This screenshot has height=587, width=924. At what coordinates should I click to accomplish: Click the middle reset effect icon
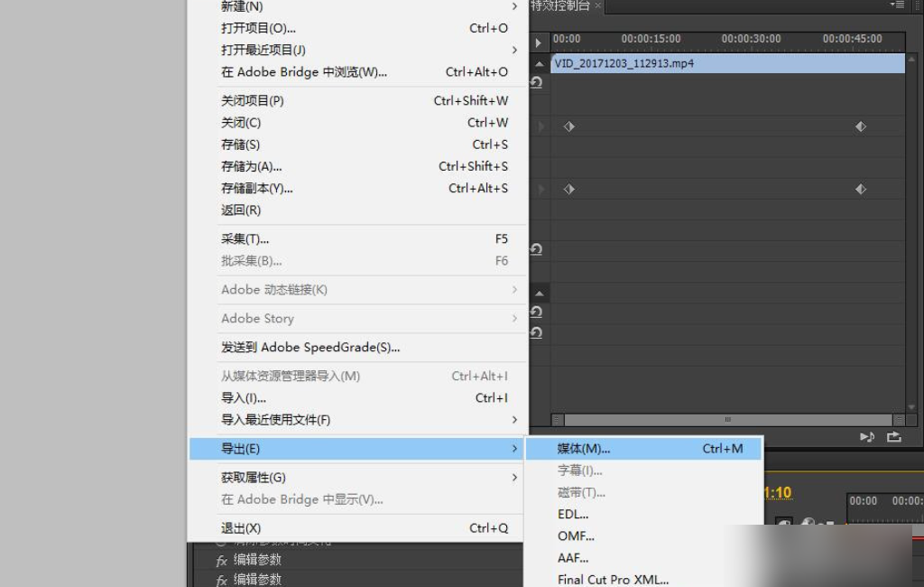tap(536, 249)
